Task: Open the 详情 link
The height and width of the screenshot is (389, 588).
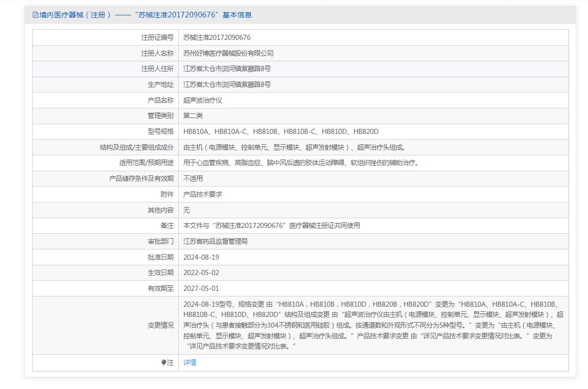Action: 190,362
